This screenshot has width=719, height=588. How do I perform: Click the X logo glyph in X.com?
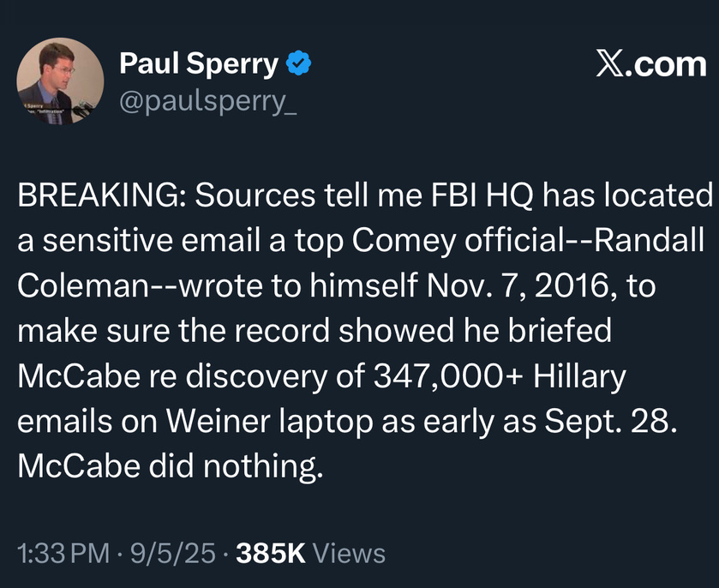(609, 64)
